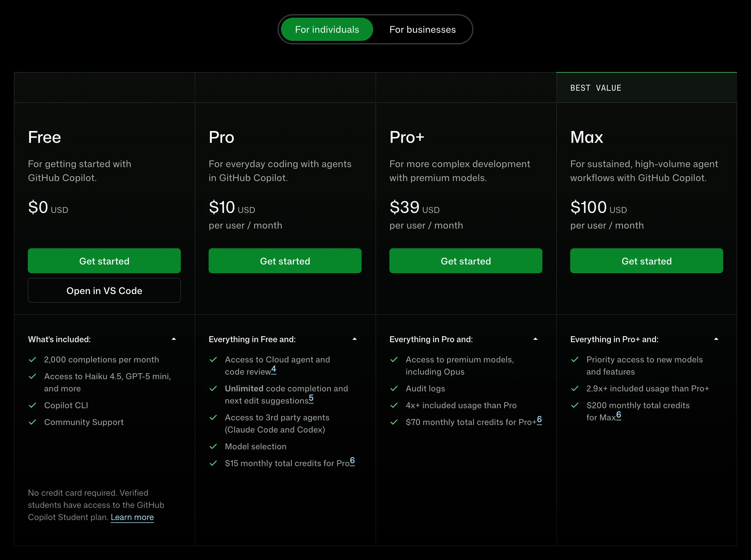The width and height of the screenshot is (751, 560).
Task: Click the checkmark beside Model selection
Action: pos(213,446)
